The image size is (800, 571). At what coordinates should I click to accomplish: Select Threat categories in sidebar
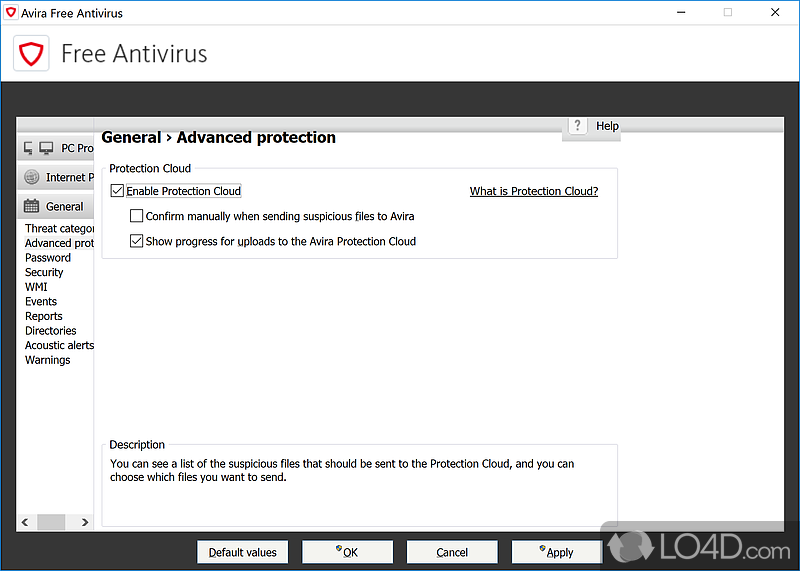click(59, 228)
